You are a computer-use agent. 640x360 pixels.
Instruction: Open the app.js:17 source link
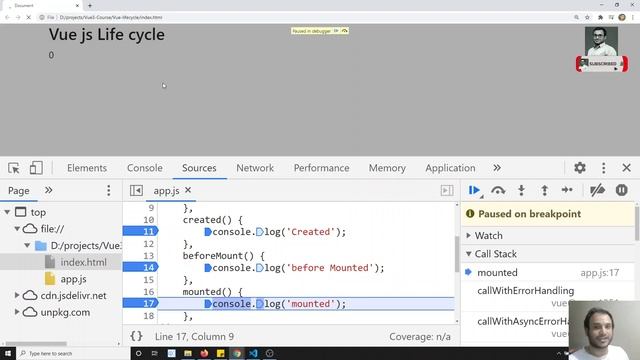[x=600, y=273]
